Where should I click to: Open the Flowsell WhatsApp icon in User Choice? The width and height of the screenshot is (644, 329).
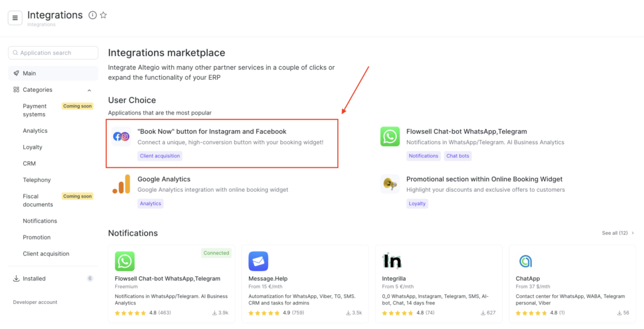tap(390, 137)
